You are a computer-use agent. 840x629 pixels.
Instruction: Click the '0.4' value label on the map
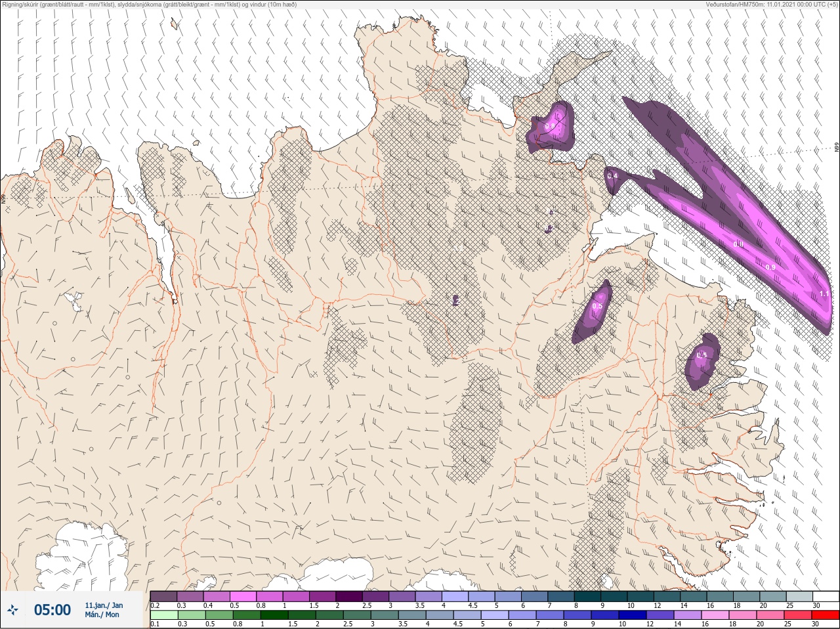coord(612,176)
